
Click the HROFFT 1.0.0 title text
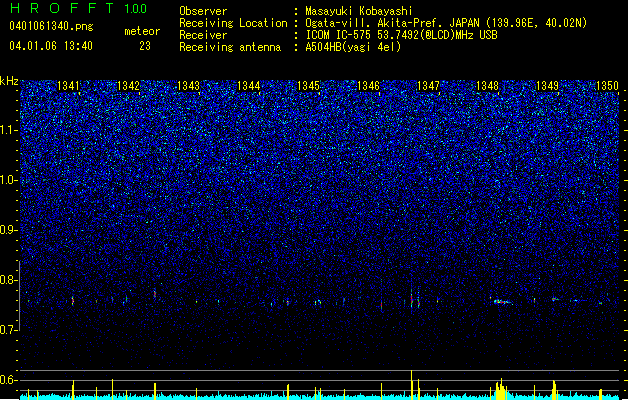pyautogui.click(x=79, y=8)
